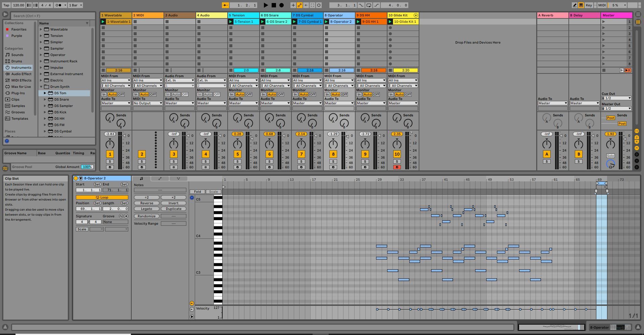Launch the 9-DS HH 1 clip
The image size is (644, 335).
358,21
